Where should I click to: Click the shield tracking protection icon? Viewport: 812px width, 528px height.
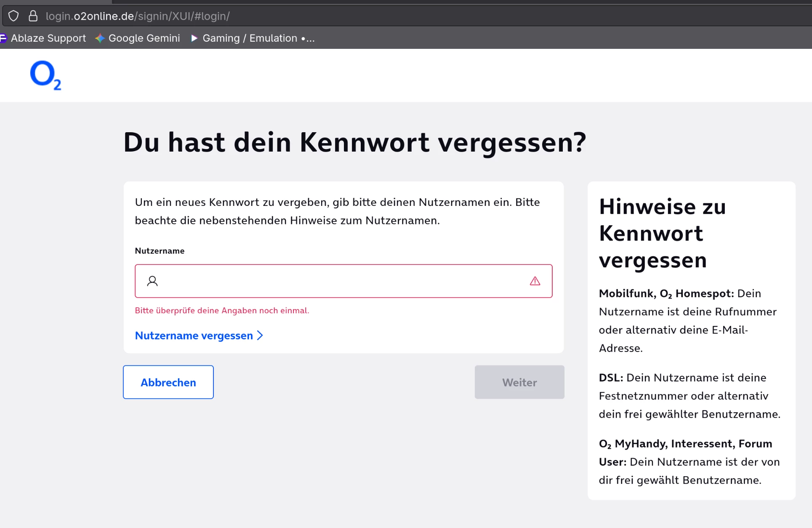pyautogui.click(x=13, y=16)
